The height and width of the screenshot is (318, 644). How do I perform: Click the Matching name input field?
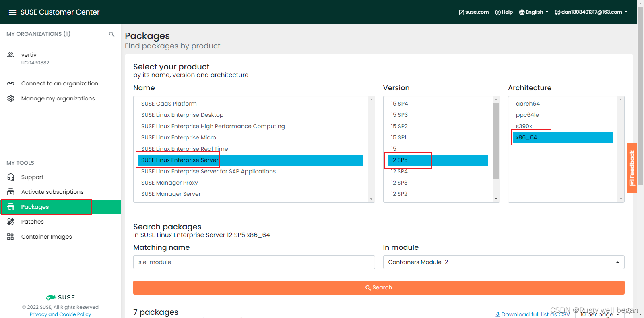(254, 262)
